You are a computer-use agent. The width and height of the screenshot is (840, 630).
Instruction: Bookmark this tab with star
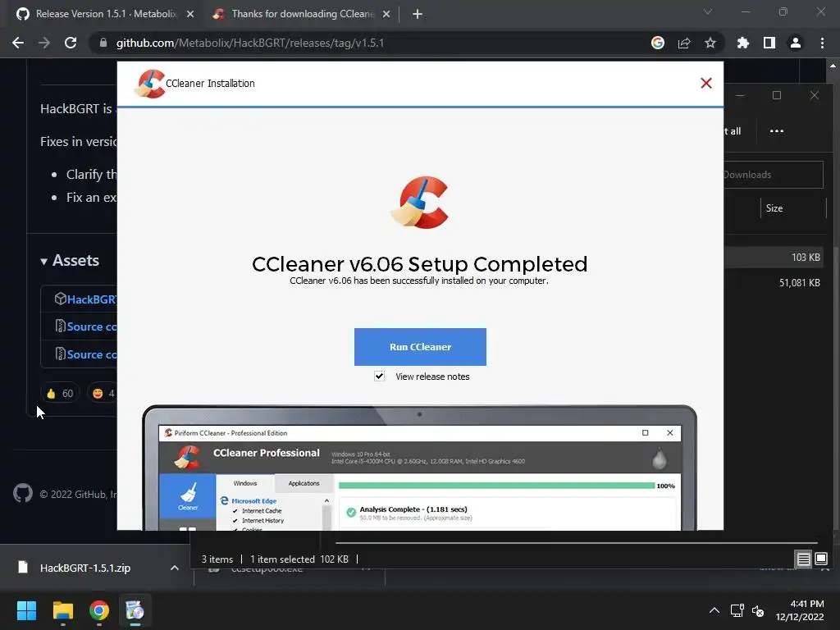tap(710, 43)
